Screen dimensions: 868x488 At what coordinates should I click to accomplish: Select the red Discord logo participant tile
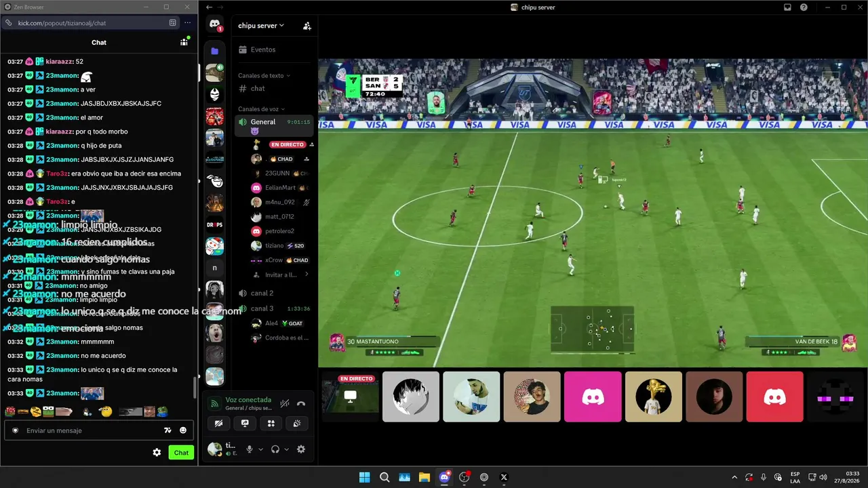point(774,396)
